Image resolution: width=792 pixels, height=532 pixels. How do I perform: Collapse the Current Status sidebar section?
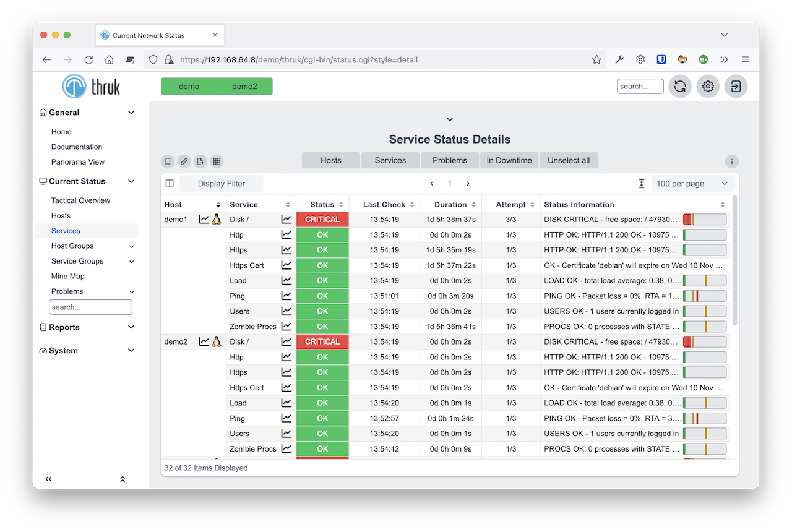coord(131,181)
